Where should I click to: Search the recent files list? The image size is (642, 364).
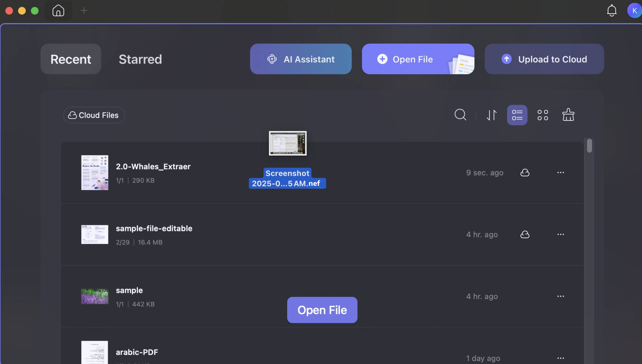point(460,115)
